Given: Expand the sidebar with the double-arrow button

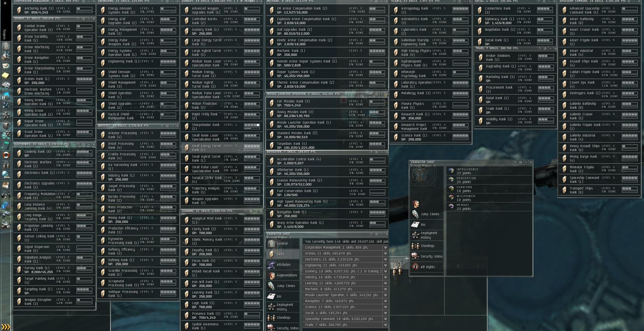Looking at the screenshot, I should click(x=5, y=3).
